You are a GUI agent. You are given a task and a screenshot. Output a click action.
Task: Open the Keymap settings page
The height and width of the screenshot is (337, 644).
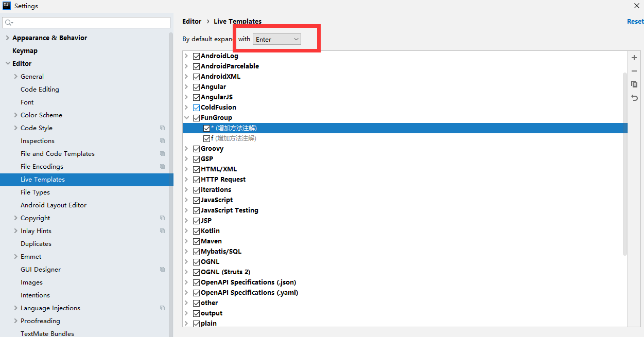point(25,51)
